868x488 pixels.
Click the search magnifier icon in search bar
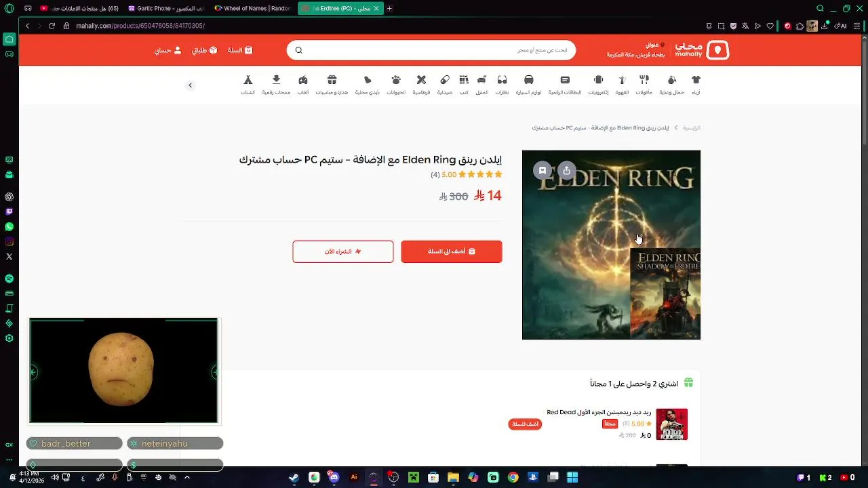click(298, 50)
